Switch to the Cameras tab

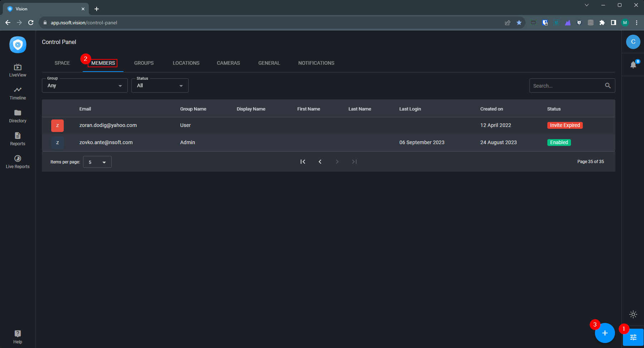pyautogui.click(x=228, y=63)
